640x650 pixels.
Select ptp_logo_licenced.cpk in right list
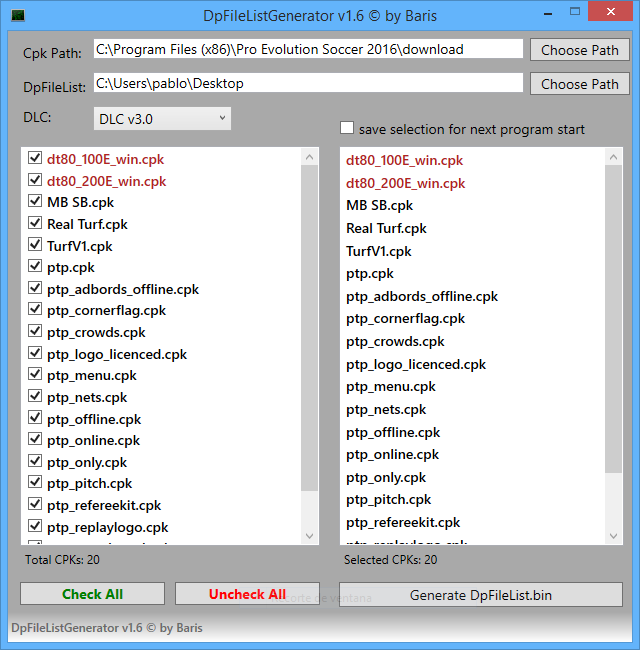pos(416,364)
